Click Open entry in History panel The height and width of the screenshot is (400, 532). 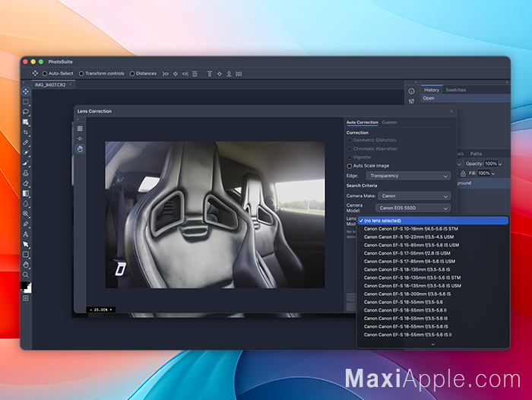[465, 98]
